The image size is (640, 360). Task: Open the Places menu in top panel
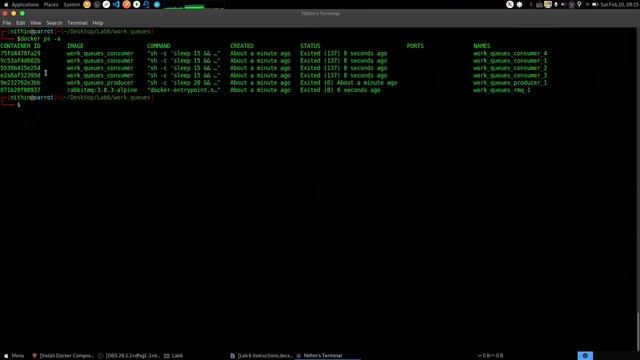coord(51,4)
